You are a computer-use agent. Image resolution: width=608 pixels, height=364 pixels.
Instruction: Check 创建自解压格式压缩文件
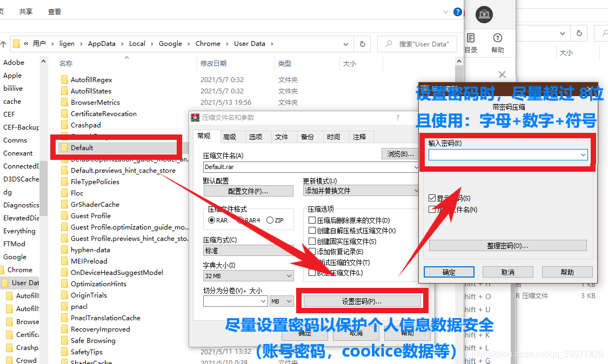coord(312,231)
